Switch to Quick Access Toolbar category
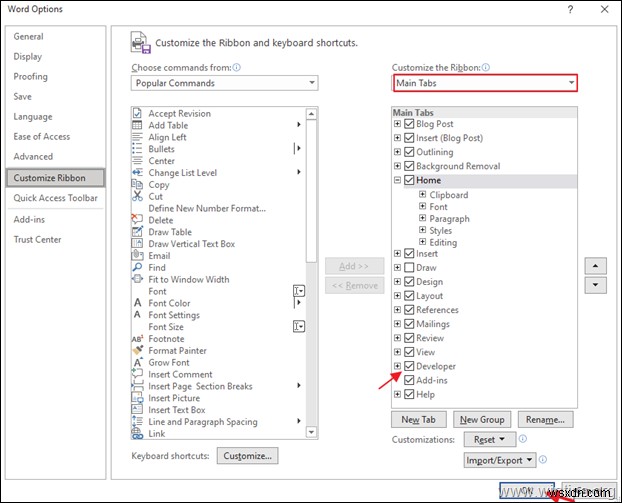Image resolution: width=622 pixels, height=503 pixels. click(x=56, y=198)
